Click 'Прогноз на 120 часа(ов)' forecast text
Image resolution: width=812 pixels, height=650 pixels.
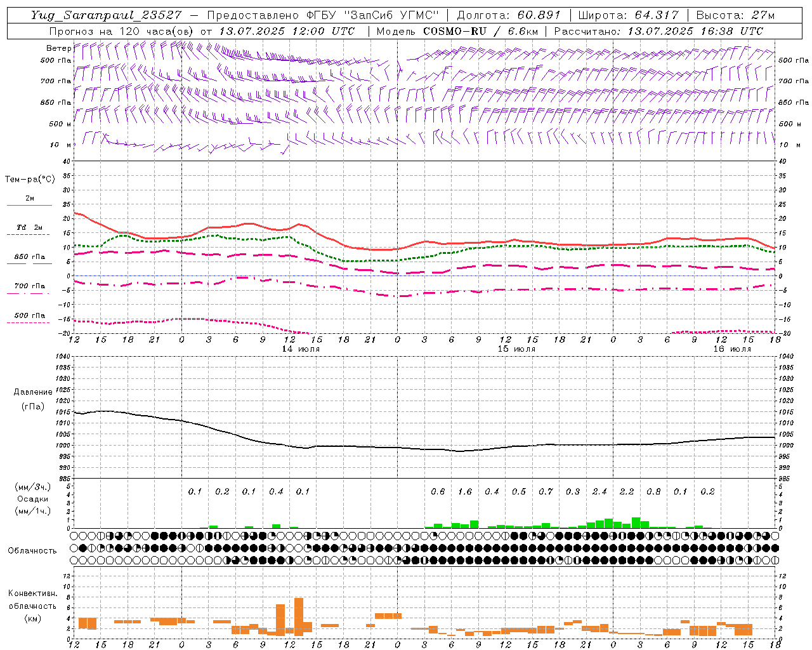tap(122, 31)
